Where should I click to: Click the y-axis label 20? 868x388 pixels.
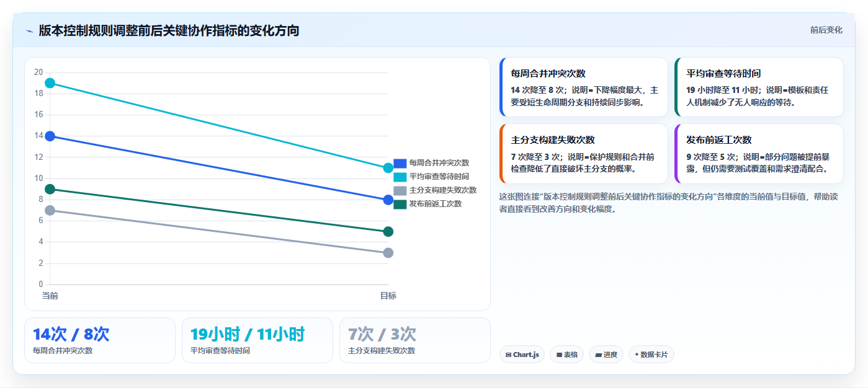(38, 73)
